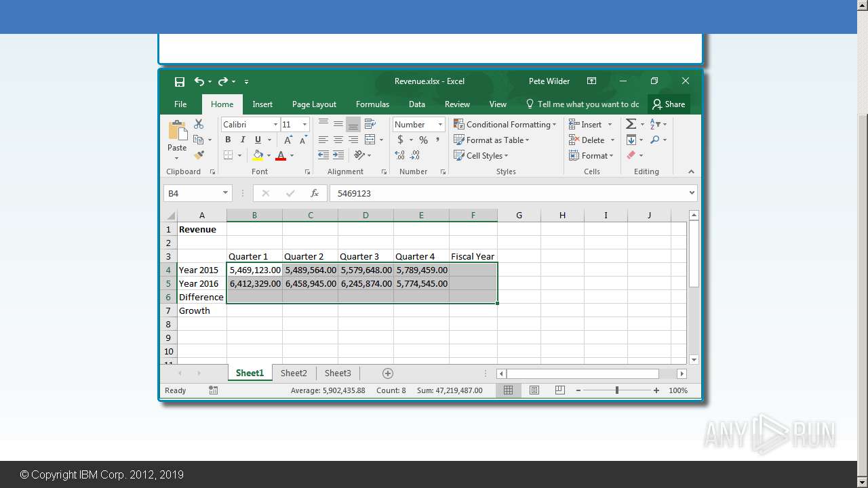This screenshot has height=488, width=868.
Task: Click the Copy icon
Action: tap(199, 140)
